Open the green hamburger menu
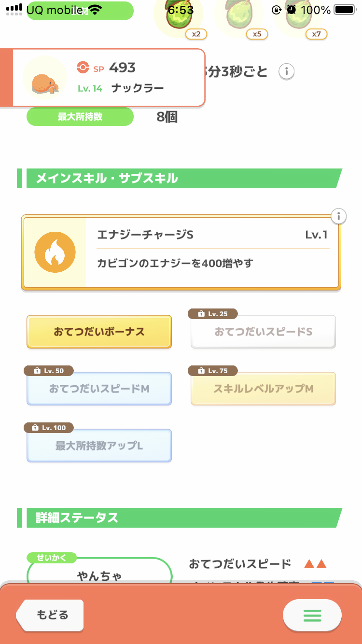The height and width of the screenshot is (644, 362). 312,616
